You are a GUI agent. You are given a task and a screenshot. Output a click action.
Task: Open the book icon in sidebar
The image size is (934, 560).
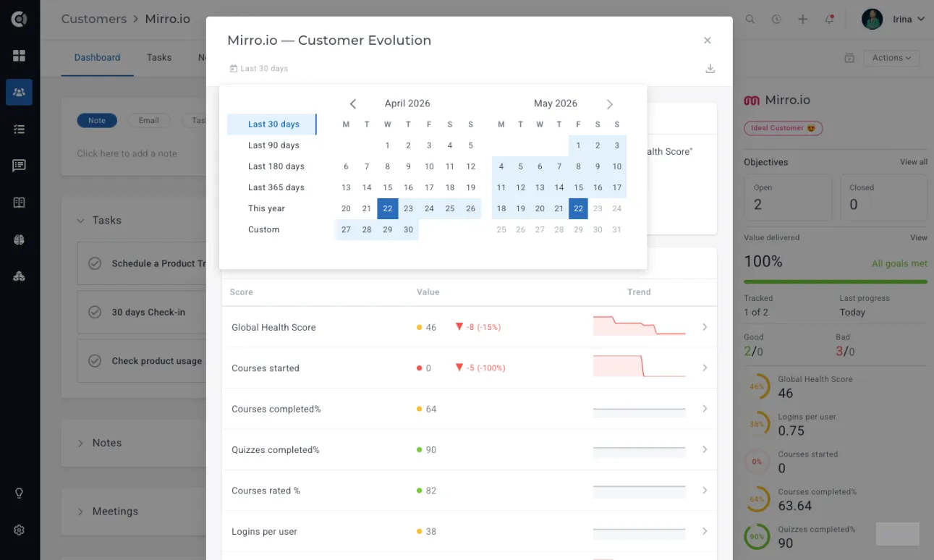(20, 203)
